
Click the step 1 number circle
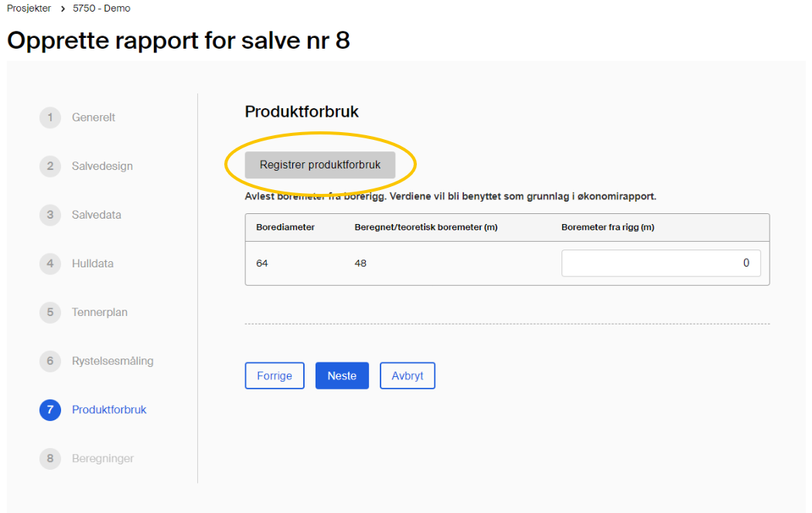[x=49, y=117]
